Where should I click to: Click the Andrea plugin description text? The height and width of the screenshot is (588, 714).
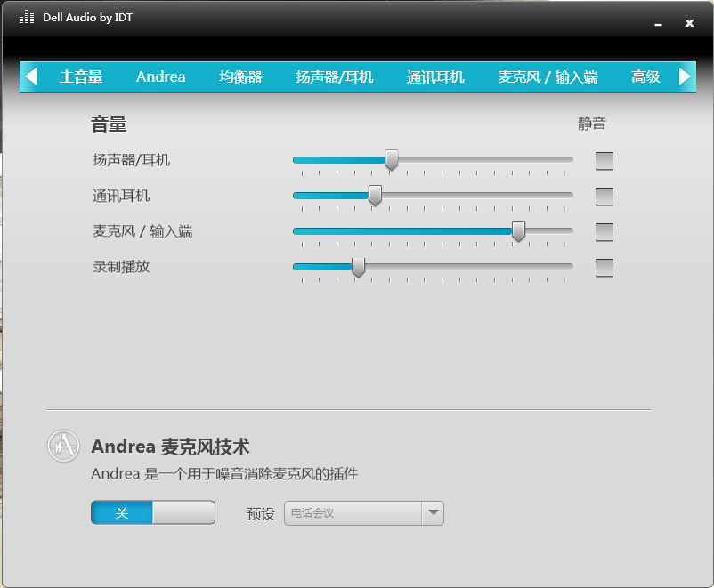coord(224,474)
